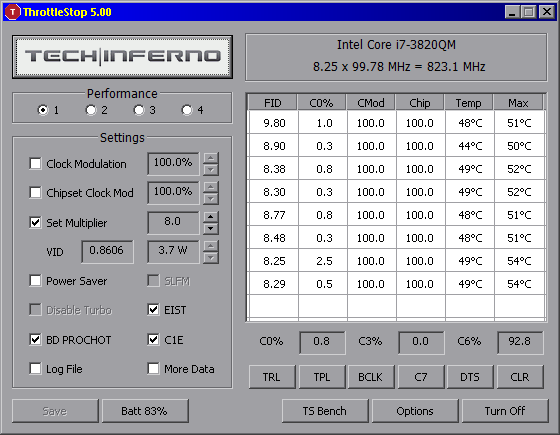Click the VID wattage down arrow
The image size is (560, 435).
pos(211,258)
